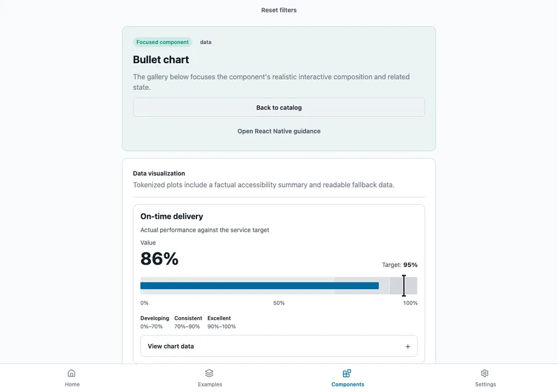Click the Excellent 90%–100% legend item
This screenshot has width=558, height=392.
click(x=221, y=322)
